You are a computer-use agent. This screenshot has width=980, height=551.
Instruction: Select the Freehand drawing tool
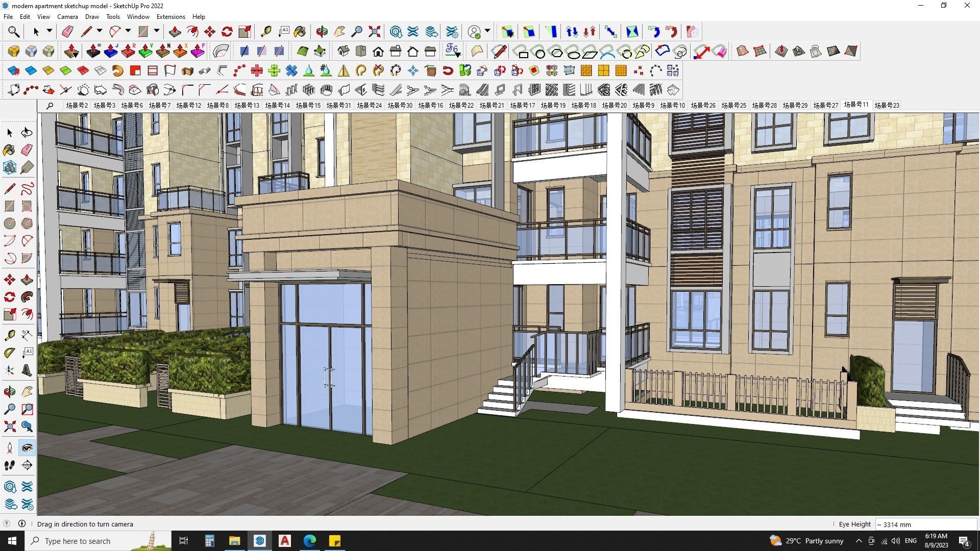(x=27, y=189)
